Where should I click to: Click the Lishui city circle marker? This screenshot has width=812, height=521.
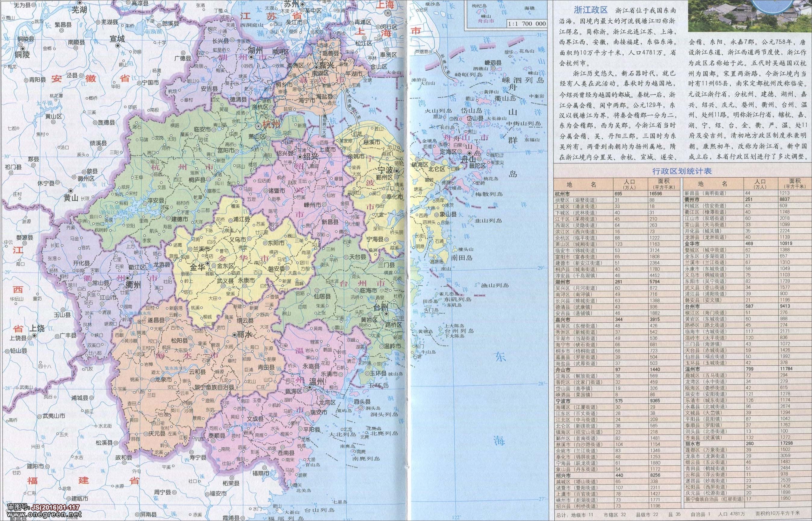coord(234,334)
